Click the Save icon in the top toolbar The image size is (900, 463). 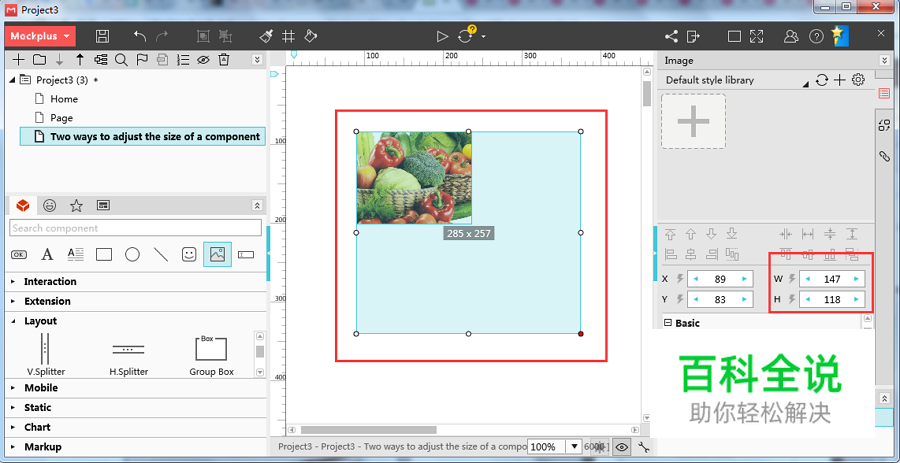tap(102, 36)
